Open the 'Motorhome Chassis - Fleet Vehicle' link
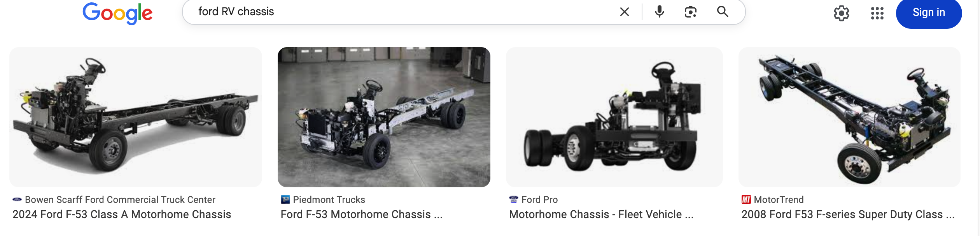This screenshot has width=980, height=236. point(601,215)
